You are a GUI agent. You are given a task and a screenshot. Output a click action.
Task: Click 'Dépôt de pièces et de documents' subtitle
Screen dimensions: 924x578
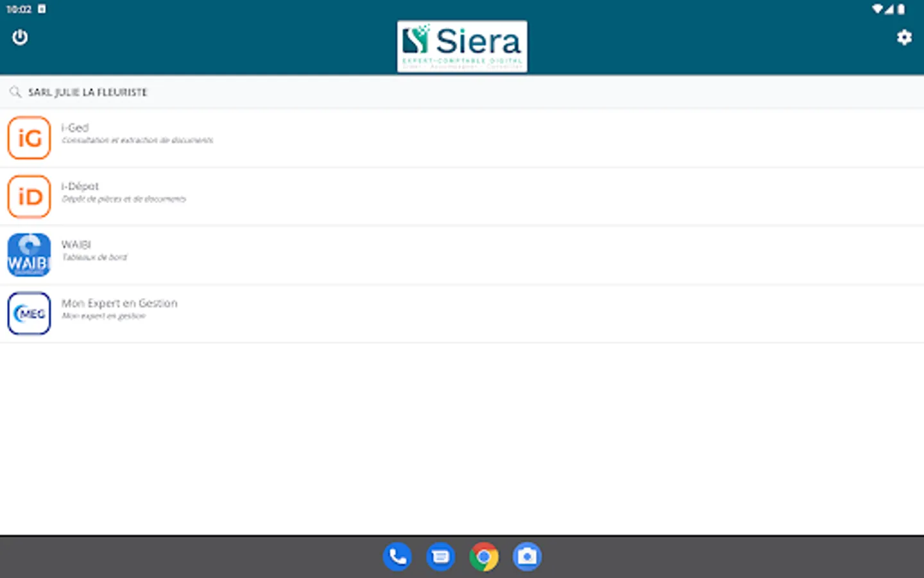coord(124,199)
